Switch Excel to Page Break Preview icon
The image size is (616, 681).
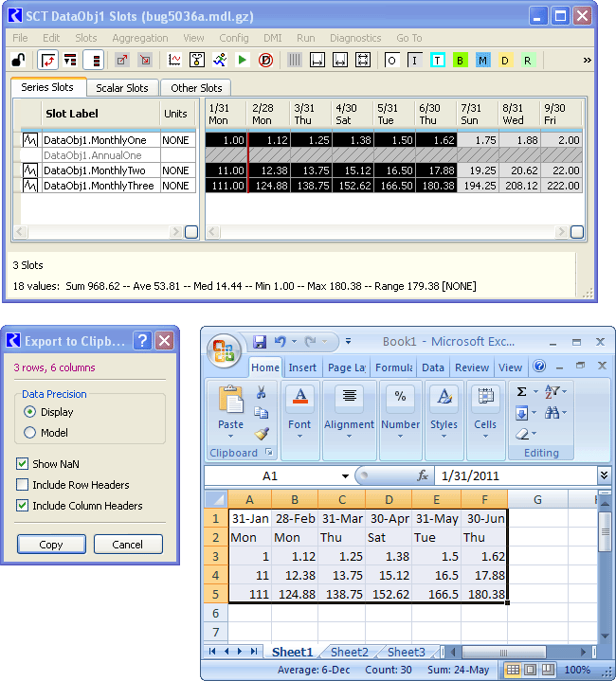[548, 670]
